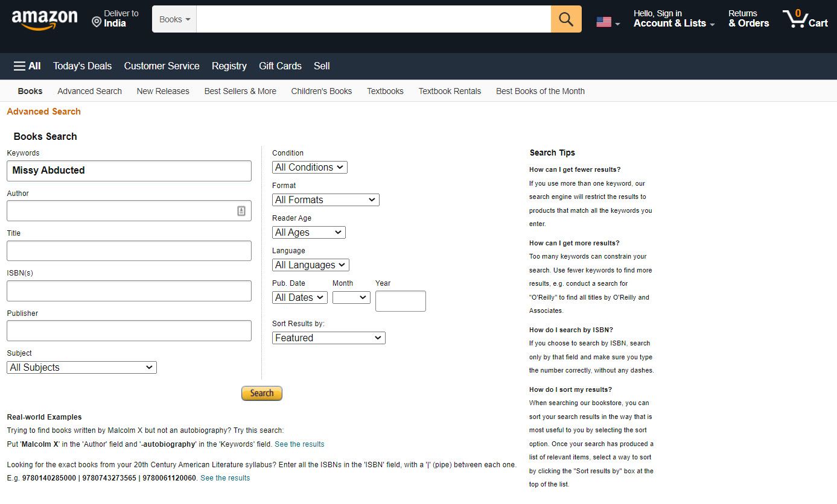
Task: Open the shopping Cart
Action: [x=805, y=20]
